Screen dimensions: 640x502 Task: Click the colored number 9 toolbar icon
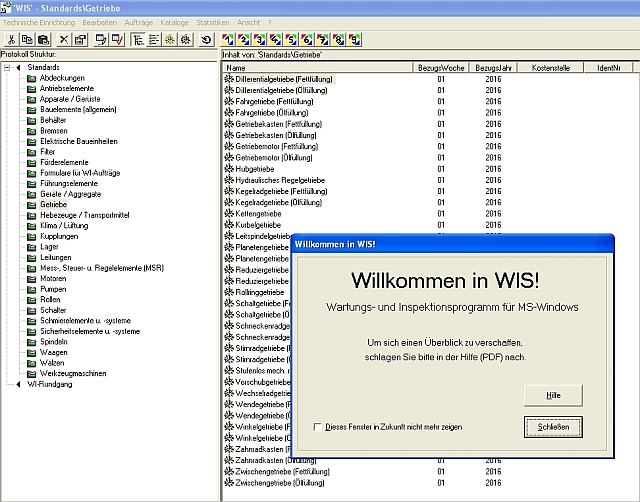(x=355, y=40)
